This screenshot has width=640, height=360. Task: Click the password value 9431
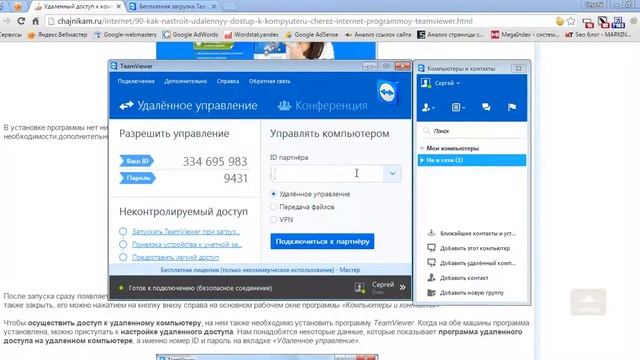[x=236, y=178]
